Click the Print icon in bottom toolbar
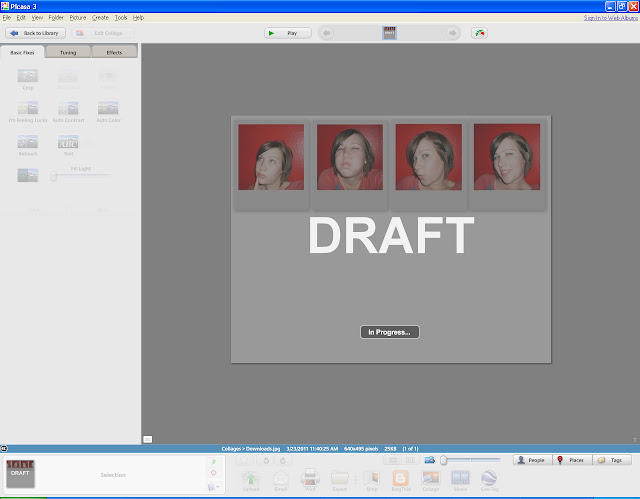The image size is (640, 499). pos(310,479)
